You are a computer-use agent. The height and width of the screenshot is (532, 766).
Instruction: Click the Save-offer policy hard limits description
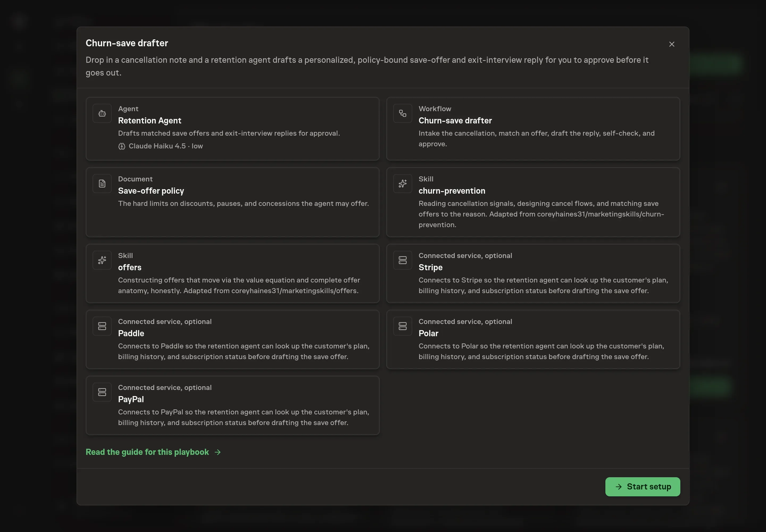tap(243, 204)
